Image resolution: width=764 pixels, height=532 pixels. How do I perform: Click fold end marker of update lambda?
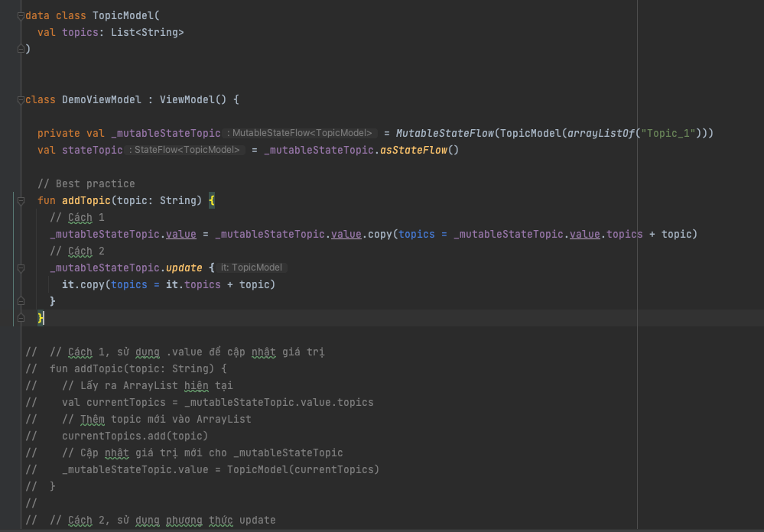coord(21,301)
